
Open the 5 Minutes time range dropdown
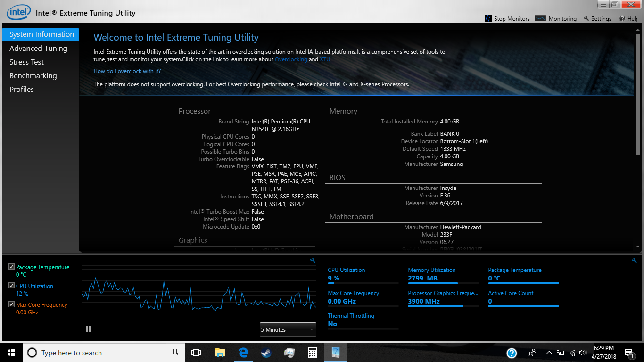pos(288,329)
